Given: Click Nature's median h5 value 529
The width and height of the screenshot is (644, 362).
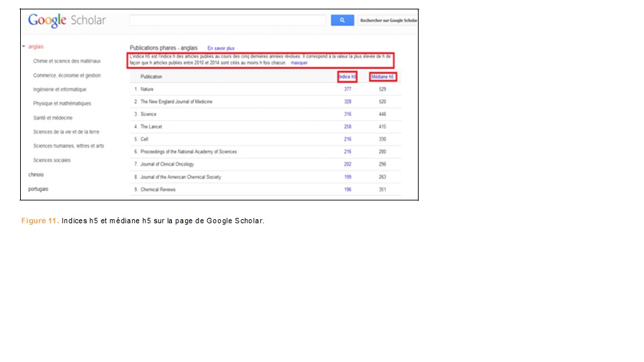Looking at the screenshot, I should click(382, 89).
